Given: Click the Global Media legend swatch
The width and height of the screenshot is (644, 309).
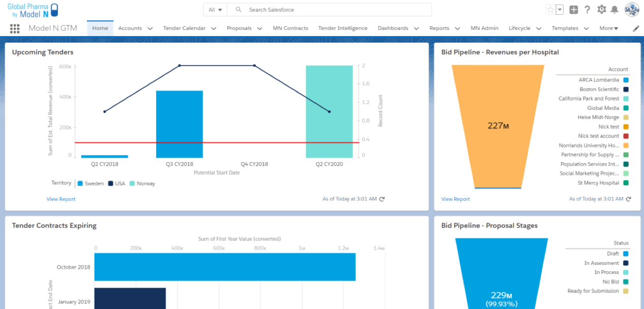Looking at the screenshot, I should click(626, 108).
